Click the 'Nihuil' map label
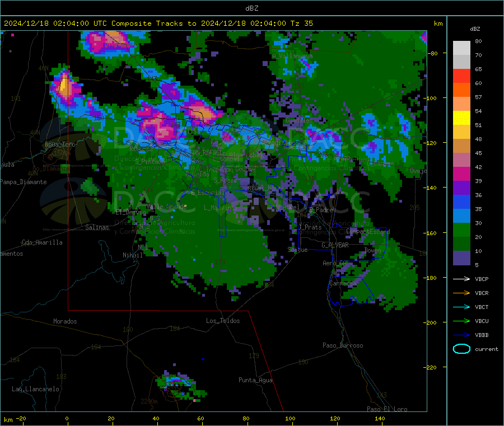Image resolution: width=504 pixels, height=426 pixels. [132, 255]
